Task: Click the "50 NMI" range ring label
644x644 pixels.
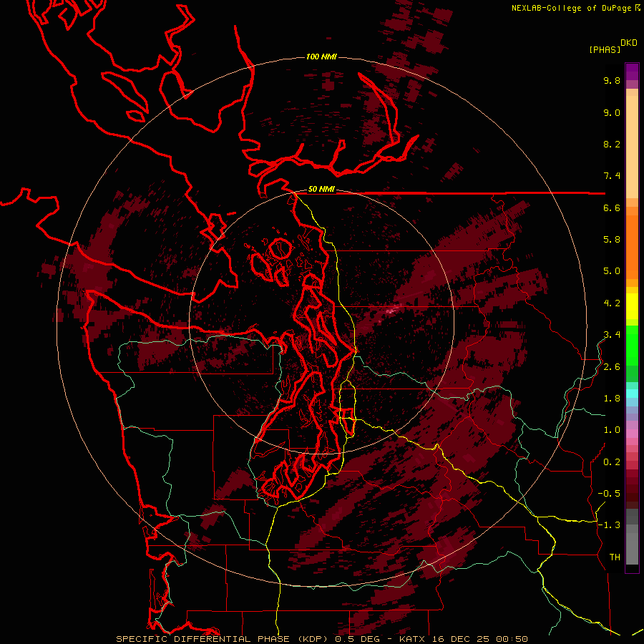Action: click(x=321, y=190)
